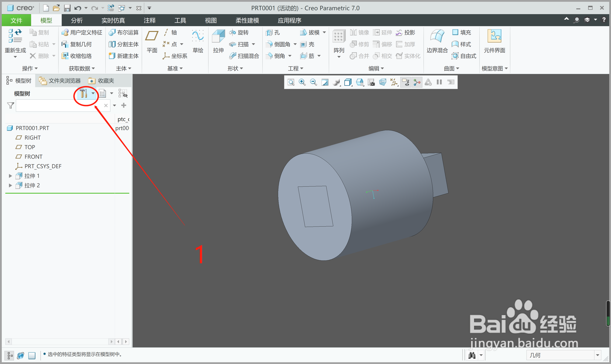Click the Save file icon in quick access

pyautogui.click(x=67, y=8)
